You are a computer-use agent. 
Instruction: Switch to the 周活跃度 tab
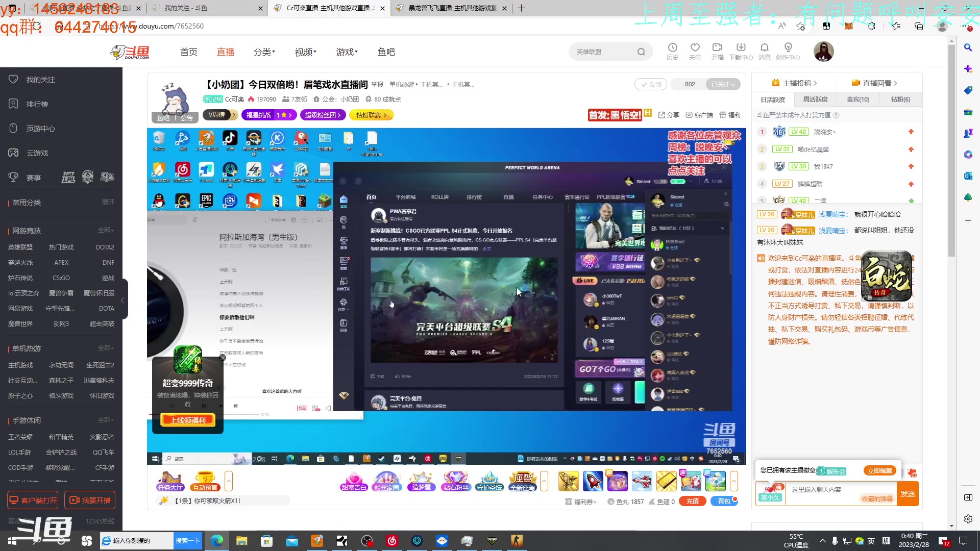point(815,99)
